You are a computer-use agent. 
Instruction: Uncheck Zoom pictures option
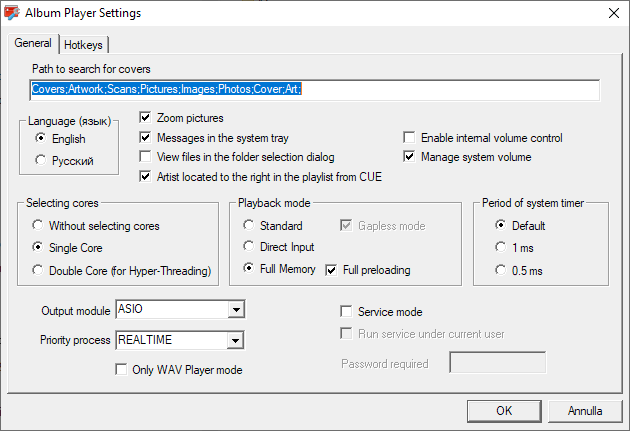[145, 118]
